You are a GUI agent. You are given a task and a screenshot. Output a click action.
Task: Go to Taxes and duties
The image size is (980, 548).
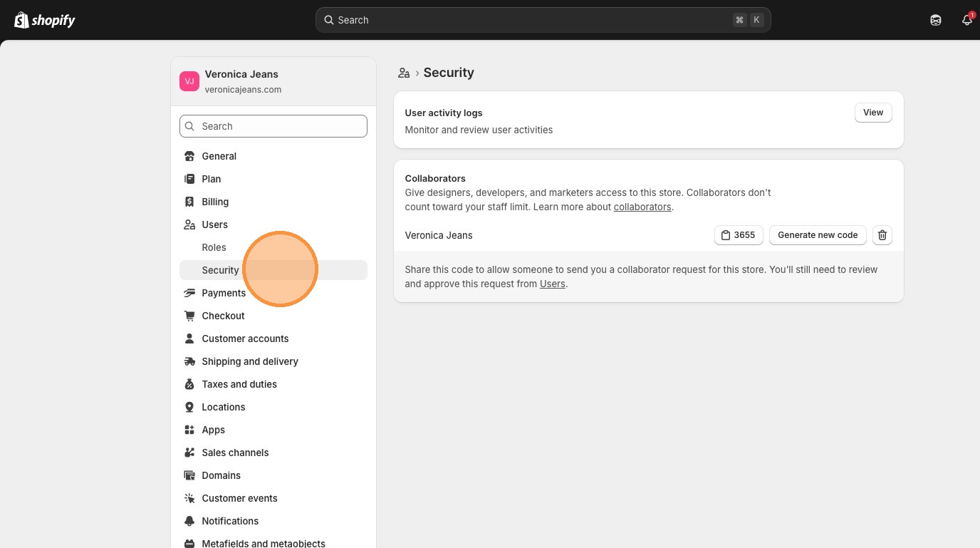(x=273, y=384)
